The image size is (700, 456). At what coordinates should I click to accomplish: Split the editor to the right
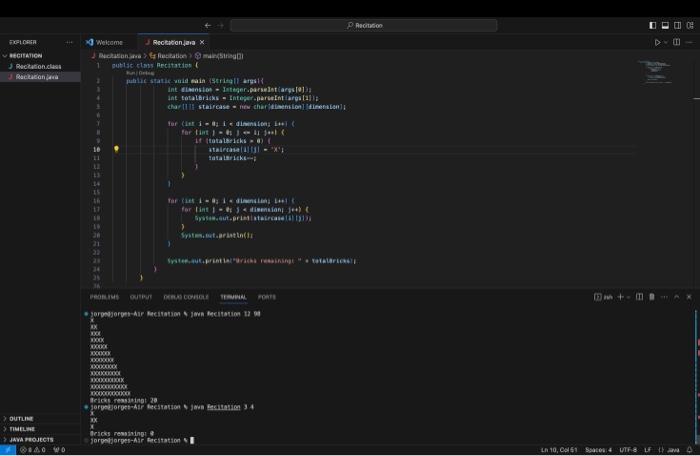[677, 42]
